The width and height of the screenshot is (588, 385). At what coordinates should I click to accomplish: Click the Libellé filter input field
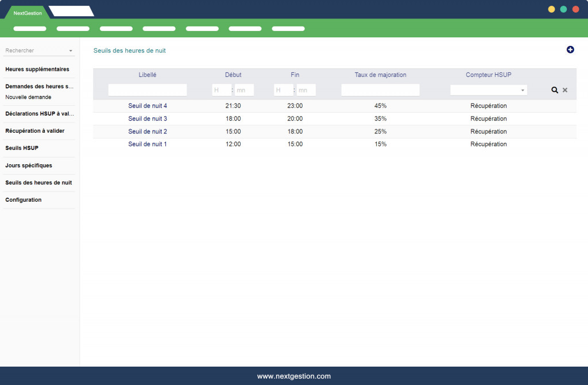tap(148, 90)
